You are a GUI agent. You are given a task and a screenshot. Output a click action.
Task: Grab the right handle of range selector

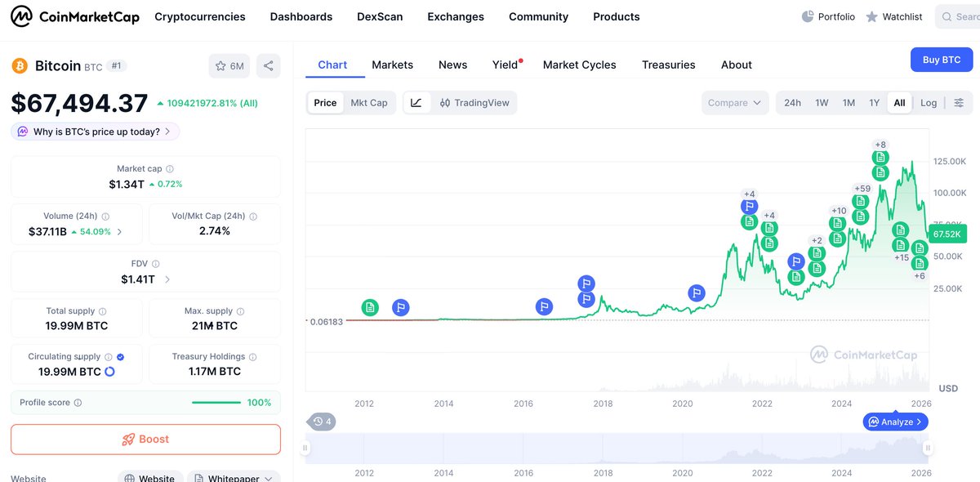(x=928, y=448)
